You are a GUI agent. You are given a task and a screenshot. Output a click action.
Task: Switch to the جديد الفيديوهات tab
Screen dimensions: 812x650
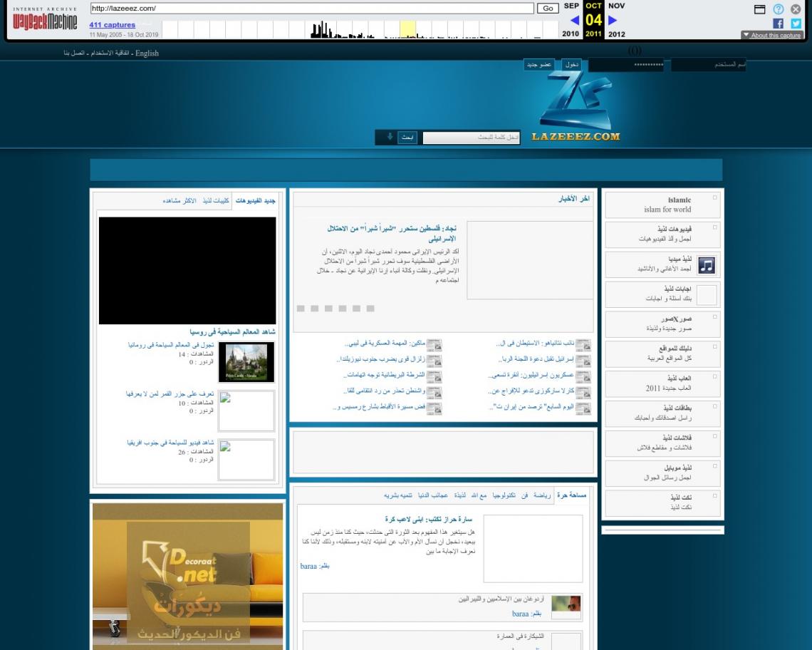tap(255, 200)
